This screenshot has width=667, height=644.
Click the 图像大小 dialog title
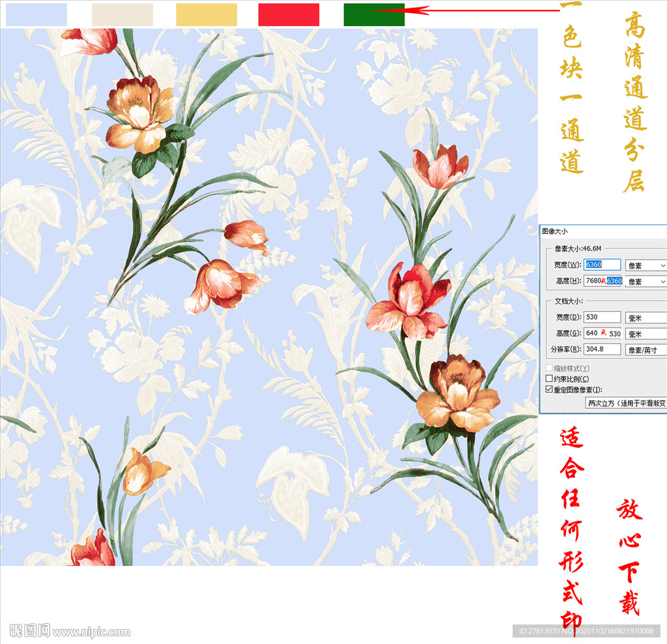coord(555,231)
